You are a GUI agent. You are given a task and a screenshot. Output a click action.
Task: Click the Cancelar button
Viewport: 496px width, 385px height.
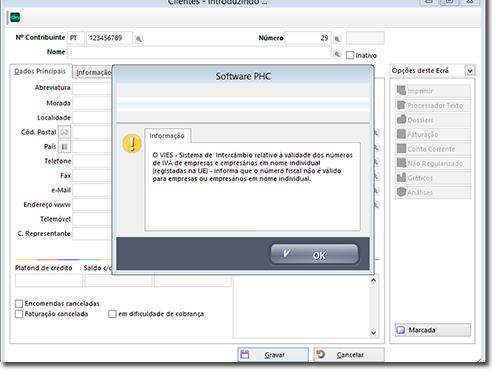pos(349,354)
